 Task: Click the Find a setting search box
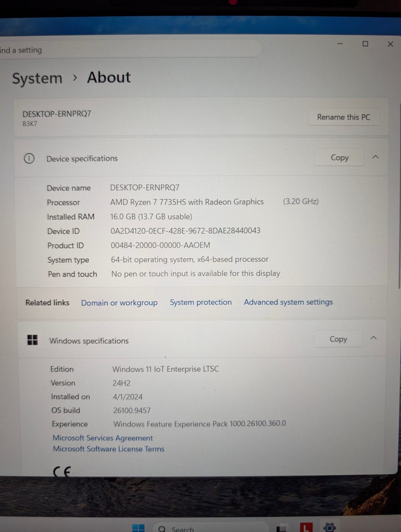click(x=129, y=50)
